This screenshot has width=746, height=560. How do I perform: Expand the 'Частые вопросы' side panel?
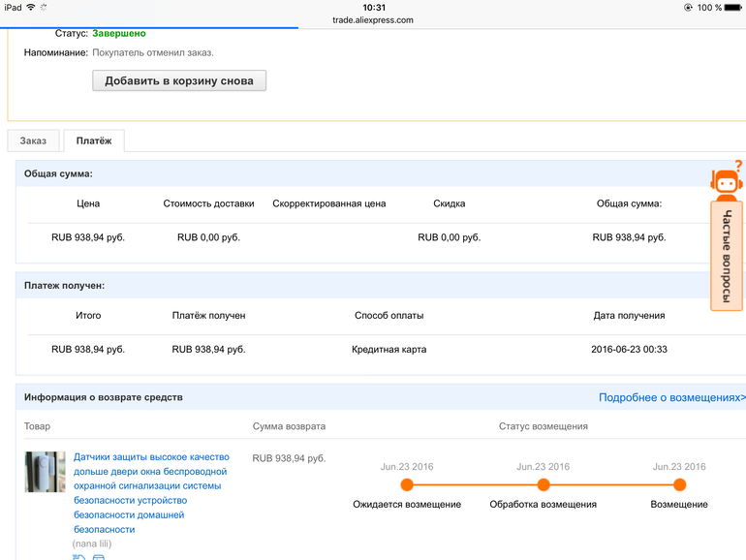[x=726, y=255]
